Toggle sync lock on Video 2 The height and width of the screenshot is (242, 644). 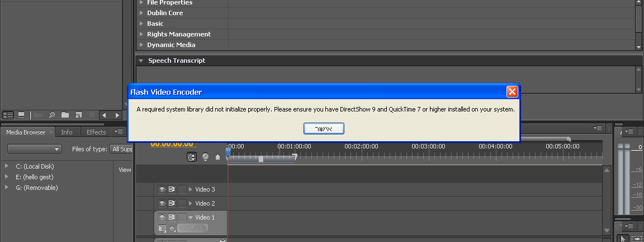(172, 203)
